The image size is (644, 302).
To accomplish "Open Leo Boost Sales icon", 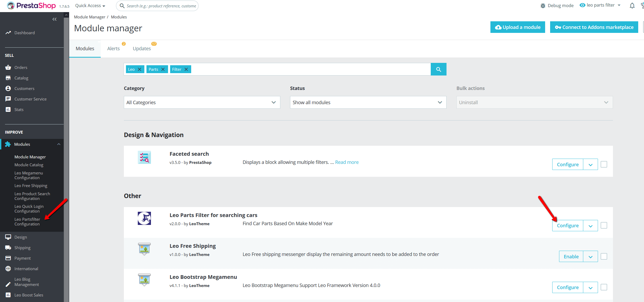I will [x=8, y=295].
